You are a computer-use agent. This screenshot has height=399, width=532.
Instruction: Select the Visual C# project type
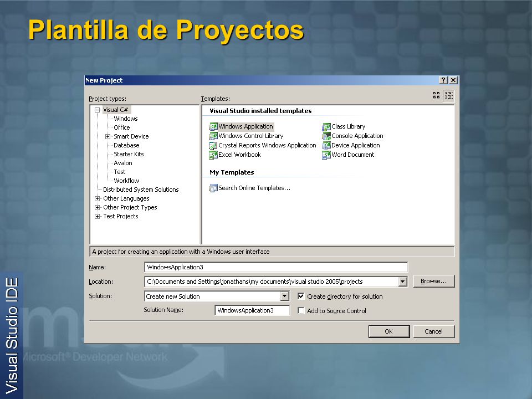point(116,110)
